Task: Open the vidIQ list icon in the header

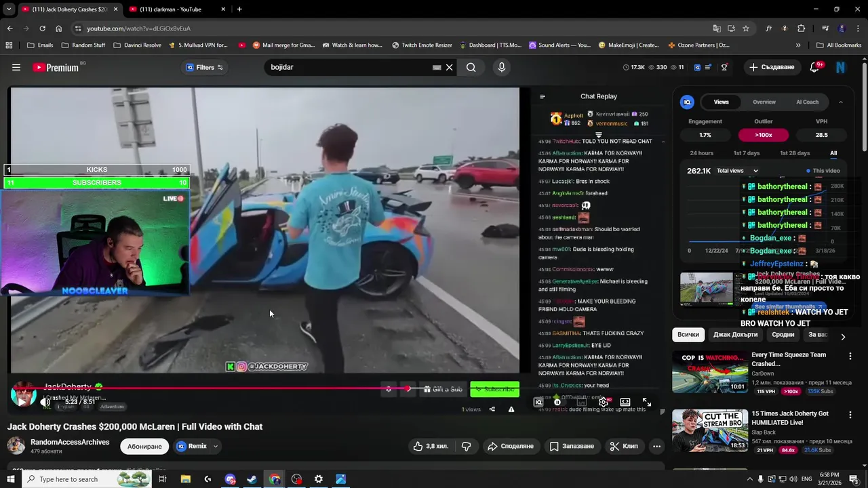Action: pos(708,67)
